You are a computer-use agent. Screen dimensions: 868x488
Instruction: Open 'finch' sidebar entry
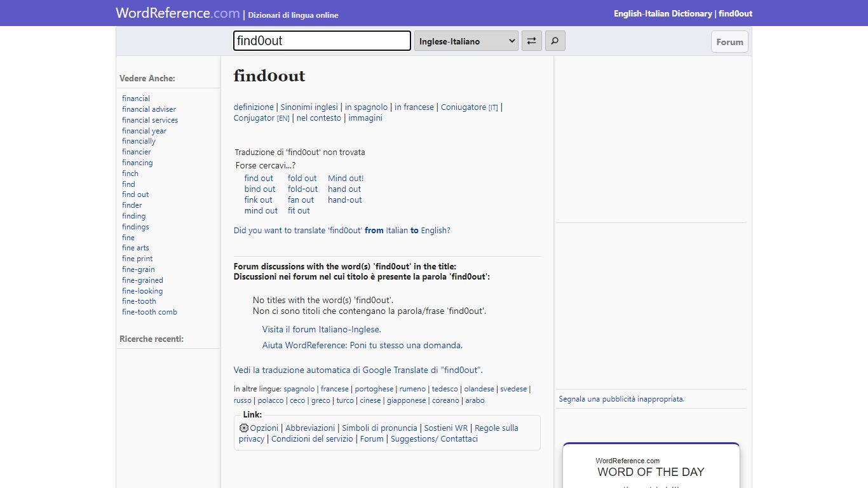click(130, 173)
